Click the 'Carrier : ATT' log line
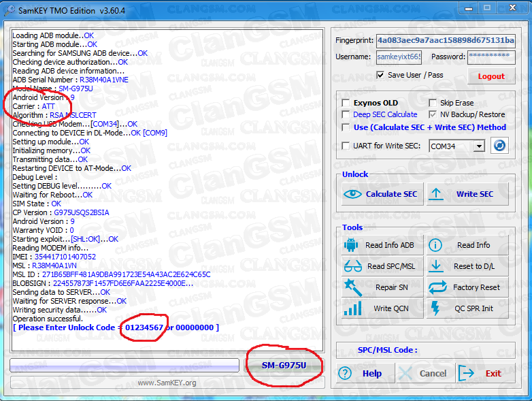The width and height of the screenshot is (532, 401). pos(33,106)
